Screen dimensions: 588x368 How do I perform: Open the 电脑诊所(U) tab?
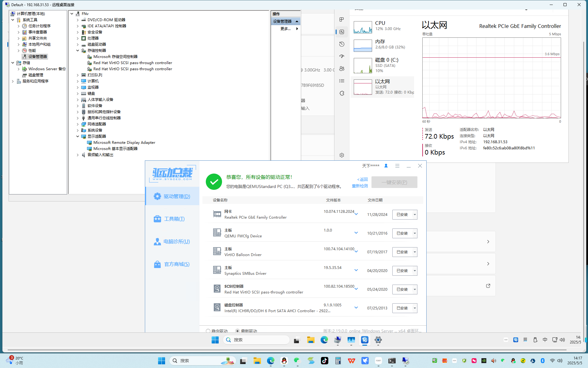(x=172, y=241)
